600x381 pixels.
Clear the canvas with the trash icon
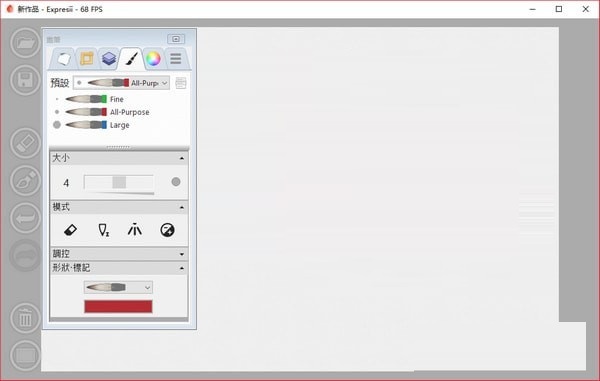point(25,318)
